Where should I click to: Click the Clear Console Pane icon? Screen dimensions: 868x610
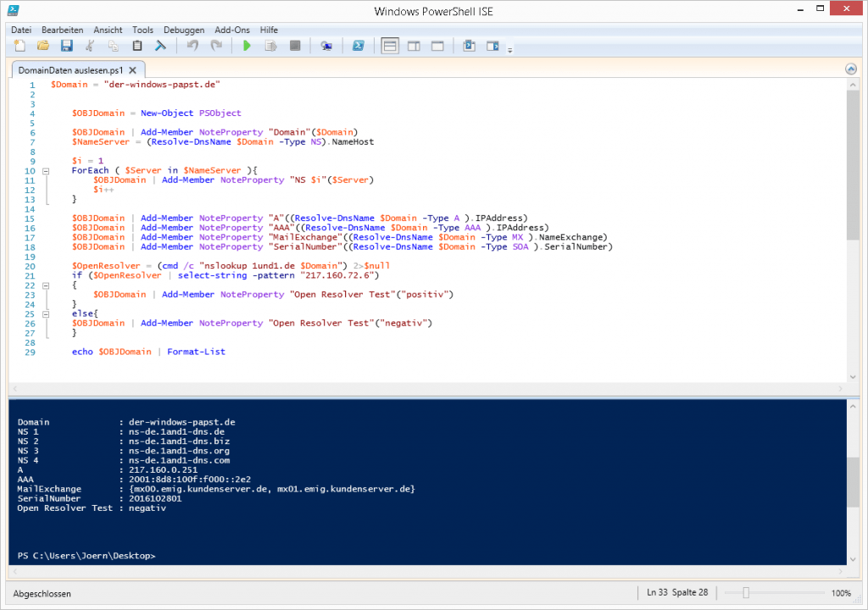160,46
